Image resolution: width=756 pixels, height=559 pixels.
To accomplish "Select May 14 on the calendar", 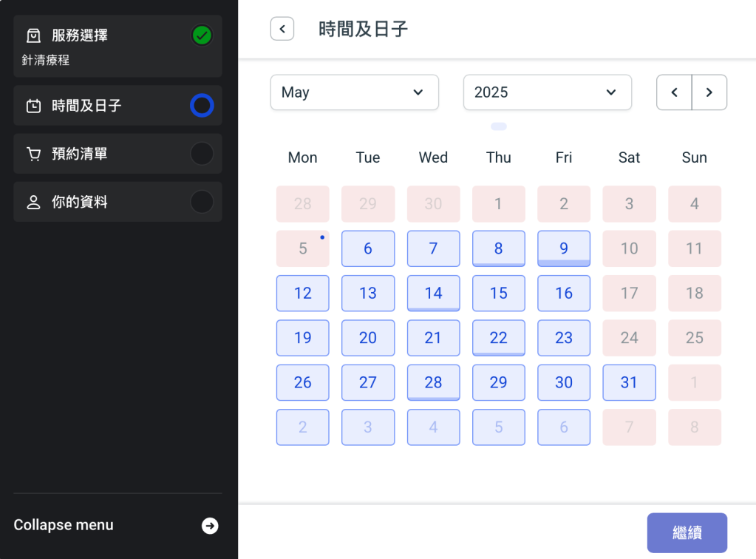I will tap(433, 293).
